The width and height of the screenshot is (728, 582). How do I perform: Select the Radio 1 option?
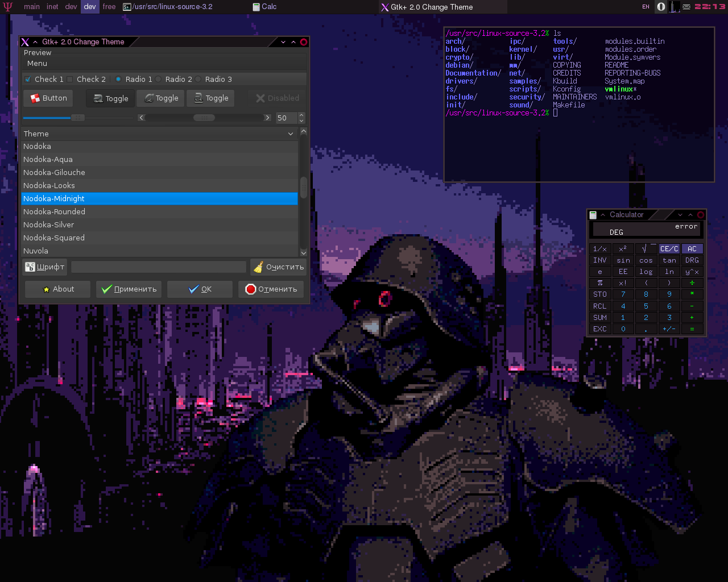pyautogui.click(x=118, y=79)
